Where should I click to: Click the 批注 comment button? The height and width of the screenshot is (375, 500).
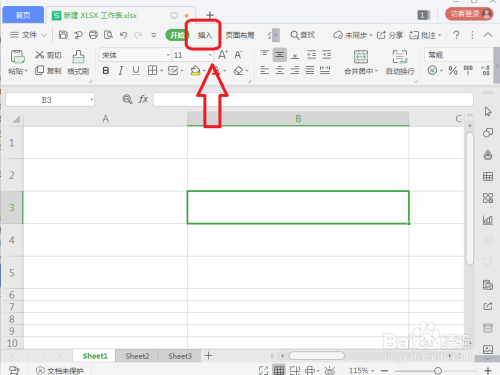coord(425,35)
